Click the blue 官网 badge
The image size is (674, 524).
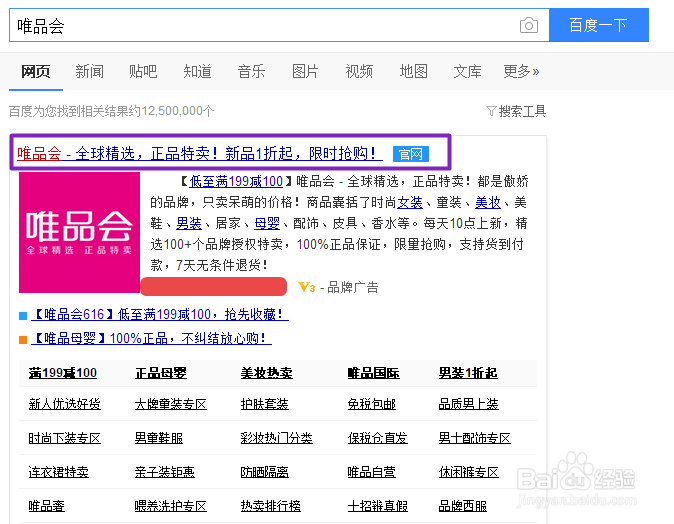pyautogui.click(x=411, y=154)
